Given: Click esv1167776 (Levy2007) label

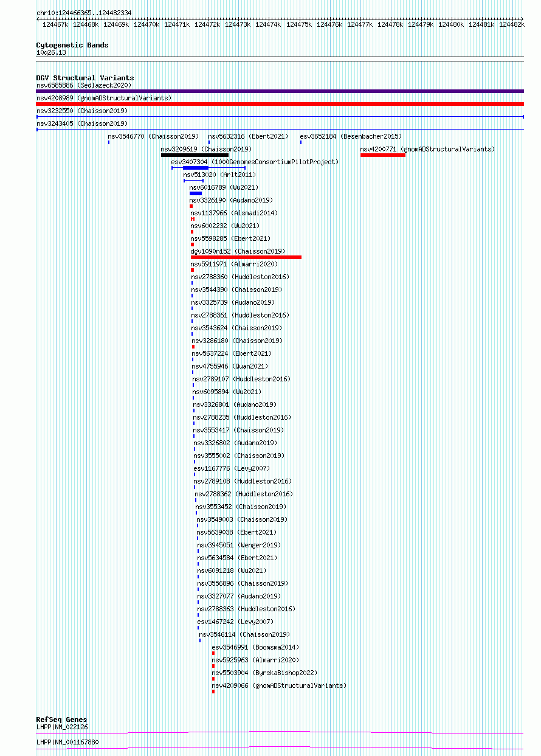Looking at the screenshot, I should [x=232, y=469].
